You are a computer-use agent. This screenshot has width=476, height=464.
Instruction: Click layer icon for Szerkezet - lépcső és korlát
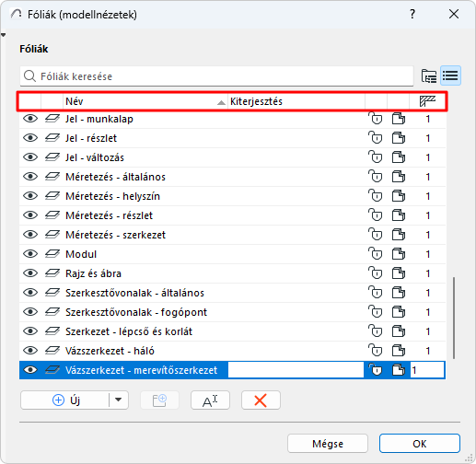pos(52,331)
